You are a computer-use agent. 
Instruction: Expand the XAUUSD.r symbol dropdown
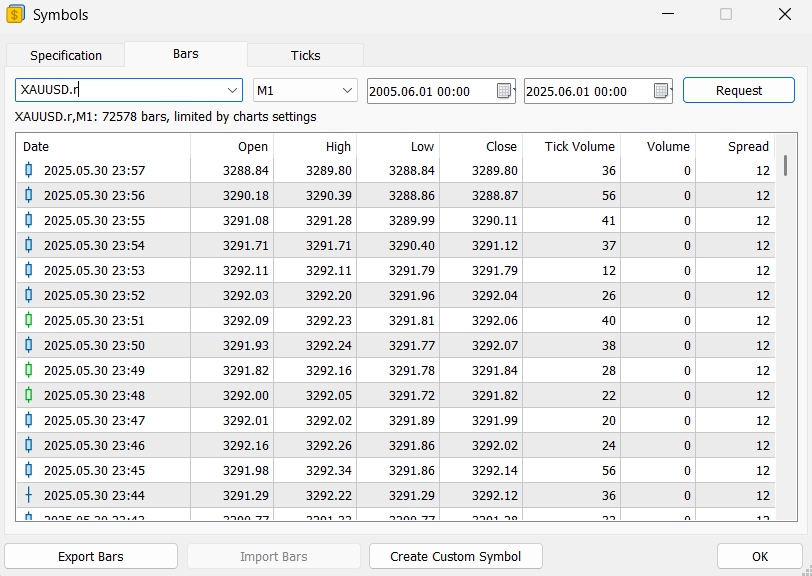232,90
